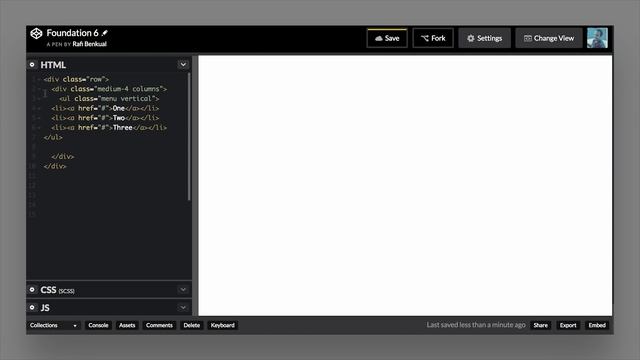640x360 pixels.
Task: Open the Collections dropdown
Action: point(53,325)
